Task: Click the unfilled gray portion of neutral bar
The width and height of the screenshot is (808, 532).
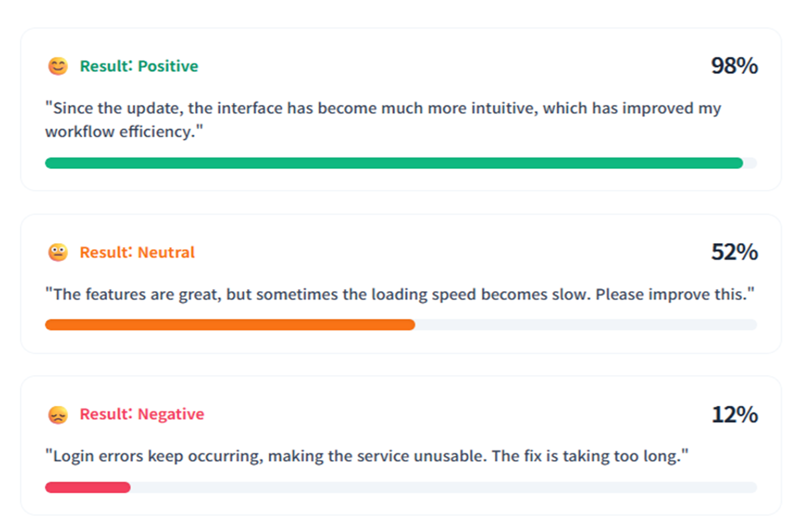Action: coord(586,324)
